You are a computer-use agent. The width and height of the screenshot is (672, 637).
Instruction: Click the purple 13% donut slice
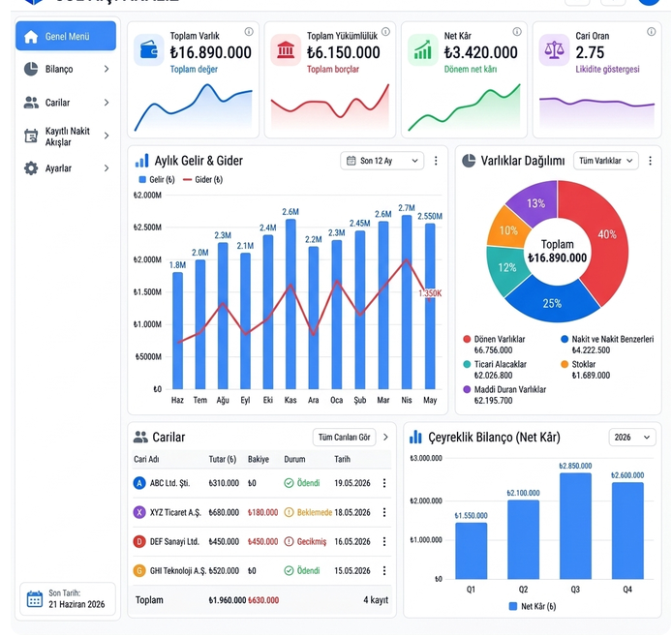pyautogui.click(x=535, y=203)
